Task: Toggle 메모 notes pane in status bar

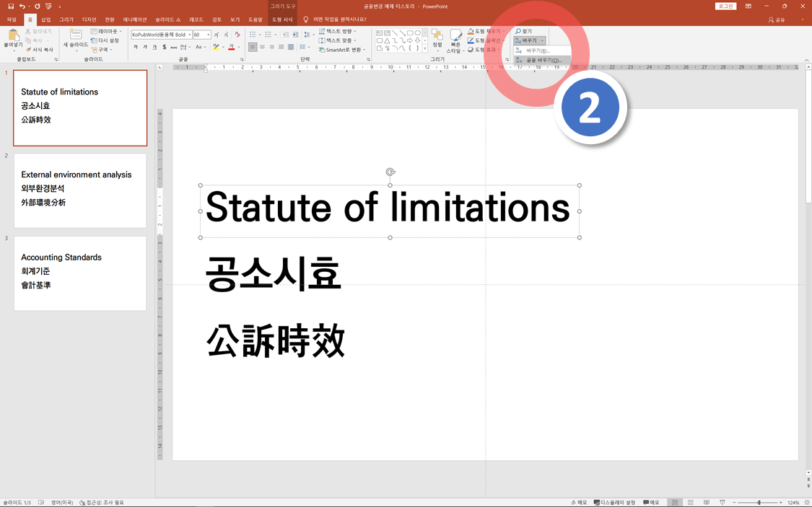Action: pyautogui.click(x=579, y=503)
